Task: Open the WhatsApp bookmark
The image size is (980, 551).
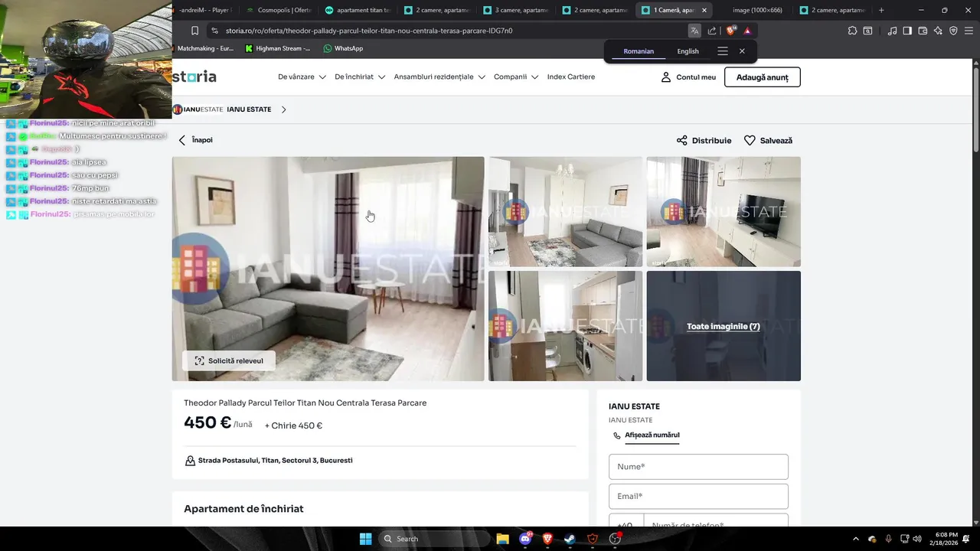Action: coord(342,48)
